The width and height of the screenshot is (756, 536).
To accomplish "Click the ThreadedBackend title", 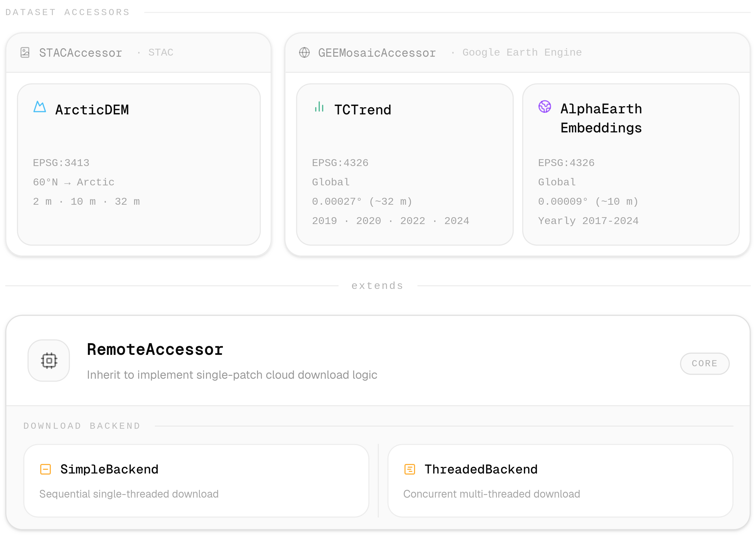I will click(481, 469).
